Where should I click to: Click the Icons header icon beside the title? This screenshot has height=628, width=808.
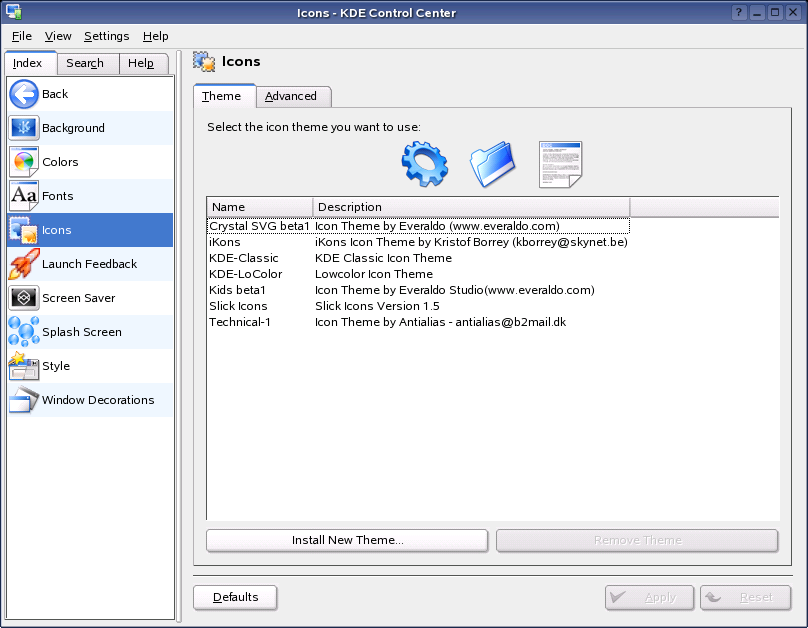(x=204, y=62)
